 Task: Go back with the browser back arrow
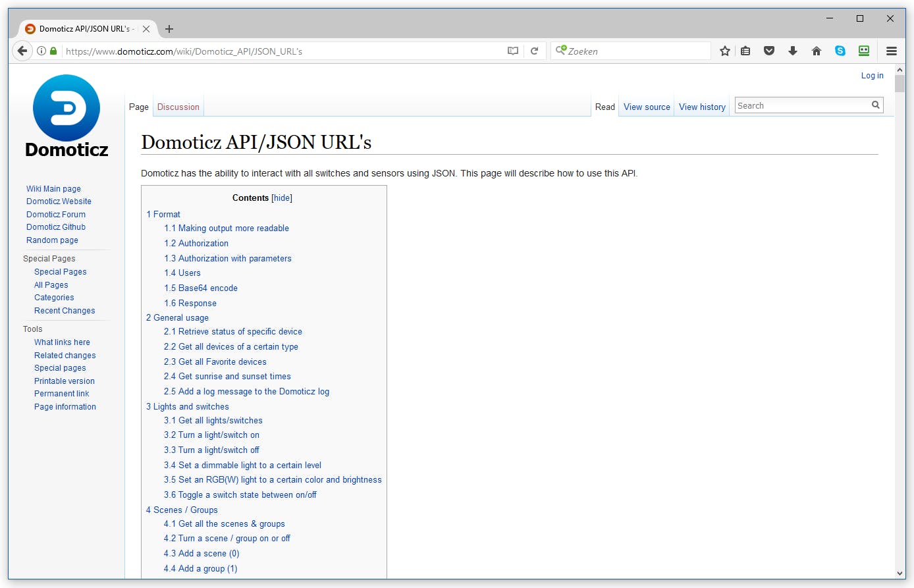(x=22, y=51)
